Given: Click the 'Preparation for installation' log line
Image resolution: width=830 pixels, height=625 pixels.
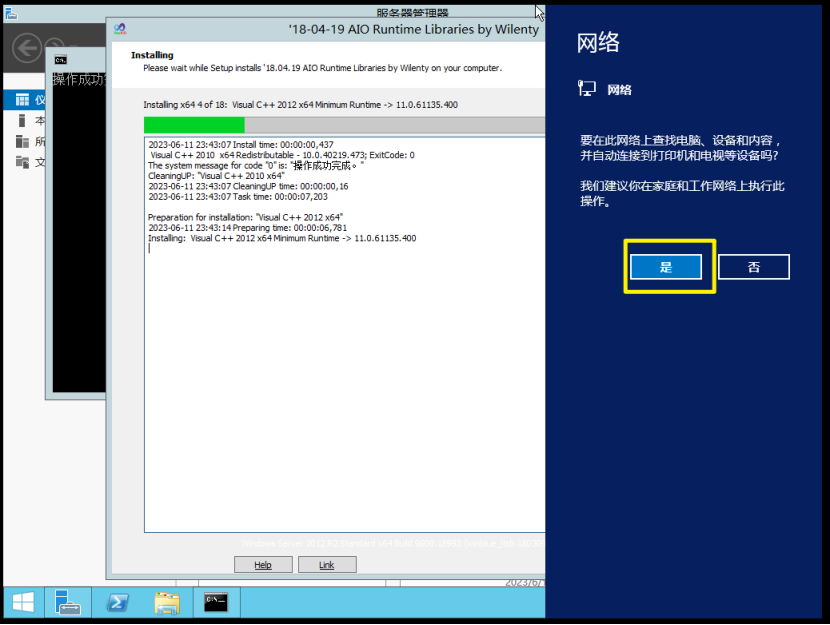Looking at the screenshot, I should pos(245,217).
